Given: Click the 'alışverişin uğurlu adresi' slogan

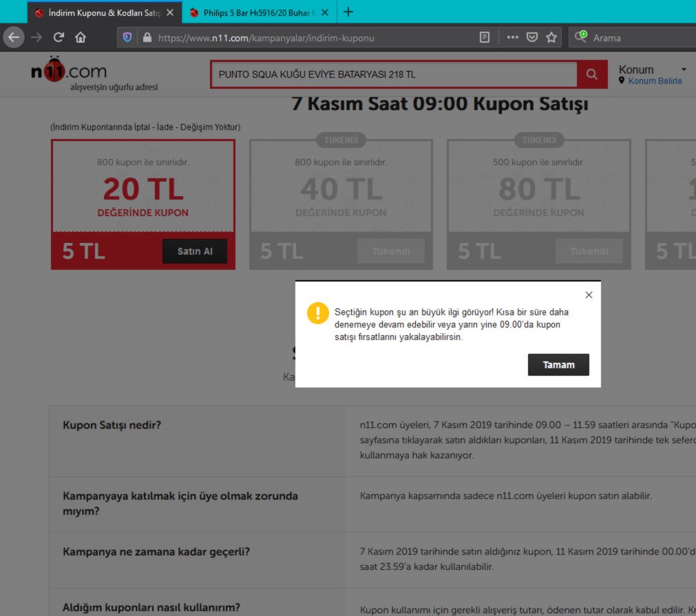Looking at the screenshot, I should point(114,87).
